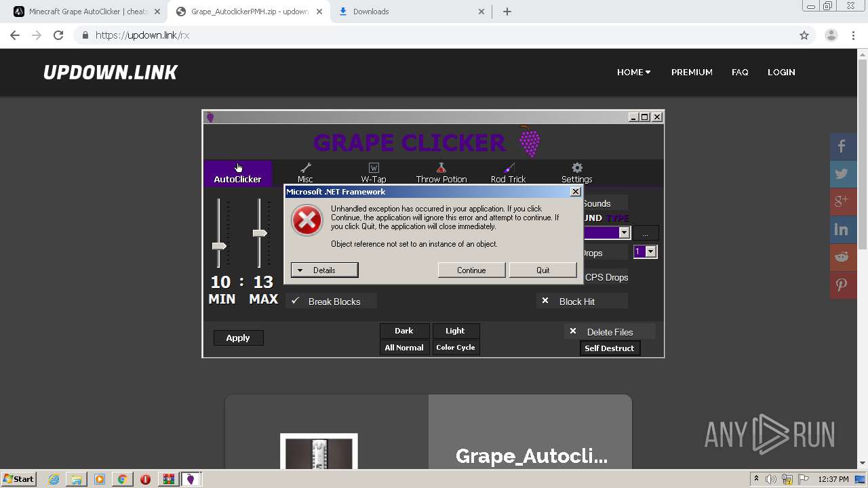Open the Throw Potion tab
The width and height of the screenshot is (868, 488).
coord(441,173)
